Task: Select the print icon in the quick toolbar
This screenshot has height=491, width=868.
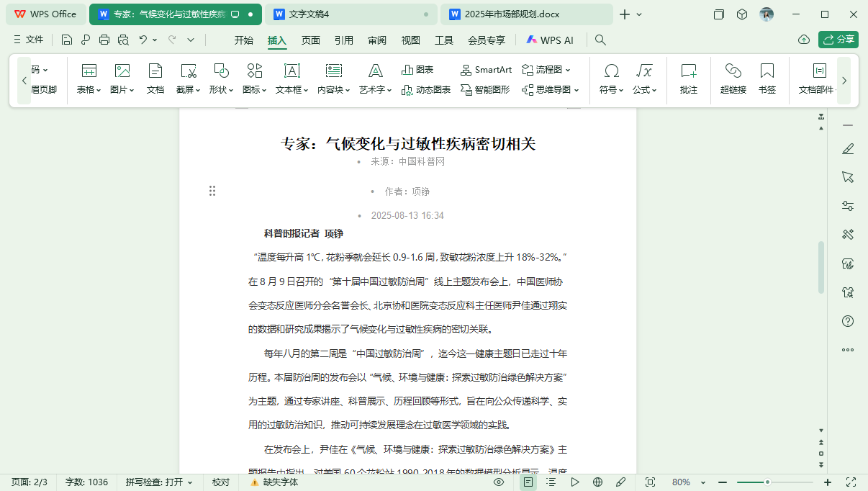Action: (x=104, y=40)
